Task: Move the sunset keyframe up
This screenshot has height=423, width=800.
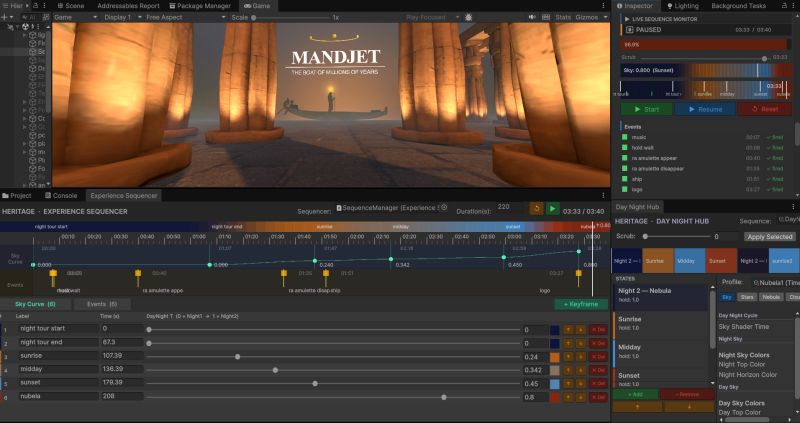Action: coord(568,384)
